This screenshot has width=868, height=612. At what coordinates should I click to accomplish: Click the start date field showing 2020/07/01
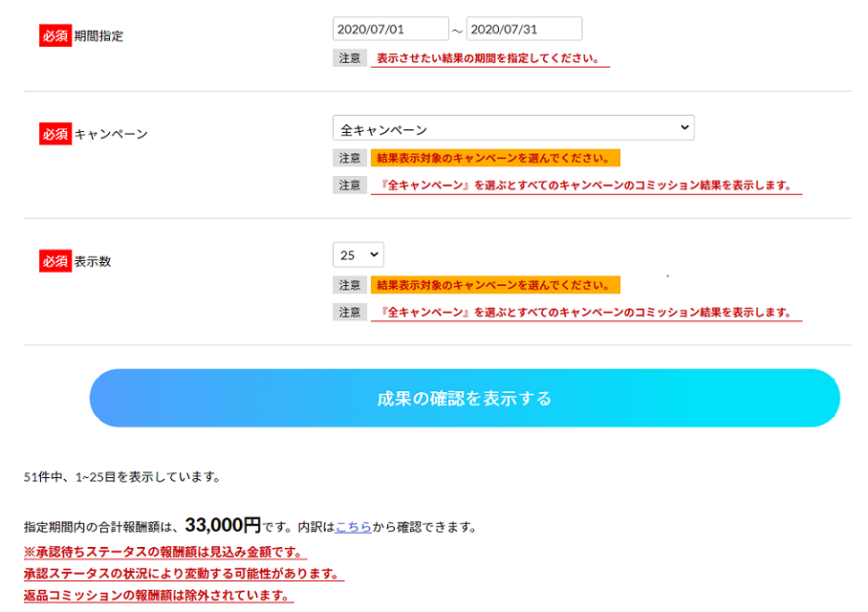click(x=390, y=30)
